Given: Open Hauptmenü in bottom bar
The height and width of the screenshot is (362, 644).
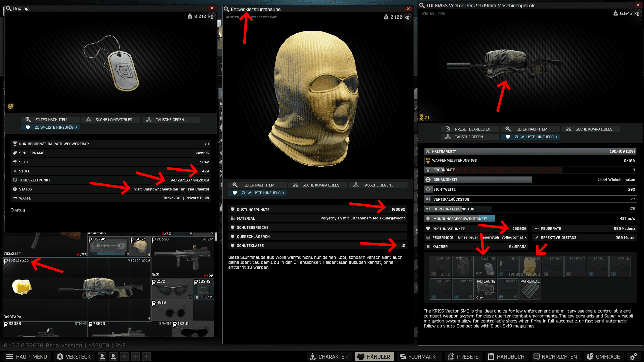Looking at the screenshot, I should [x=27, y=356].
